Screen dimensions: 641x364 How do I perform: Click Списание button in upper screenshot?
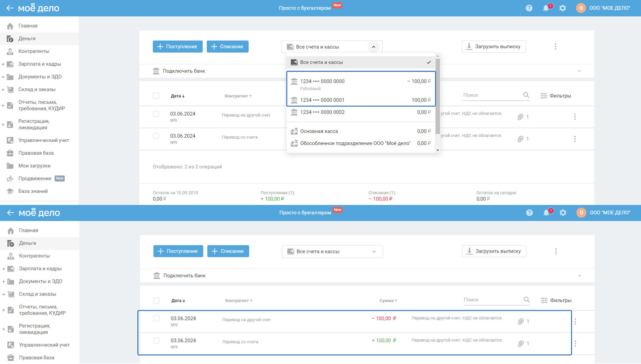[x=228, y=47]
